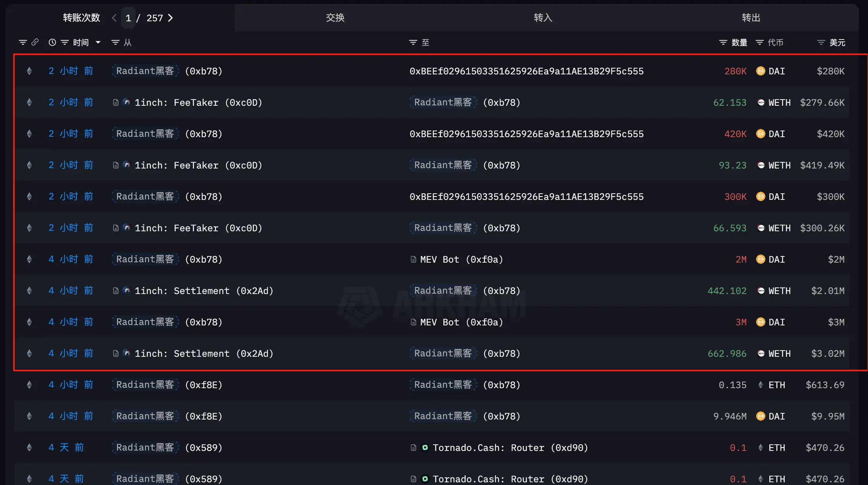Click the link icon filter in header
Viewport: 868px width, 485px height.
(x=35, y=42)
